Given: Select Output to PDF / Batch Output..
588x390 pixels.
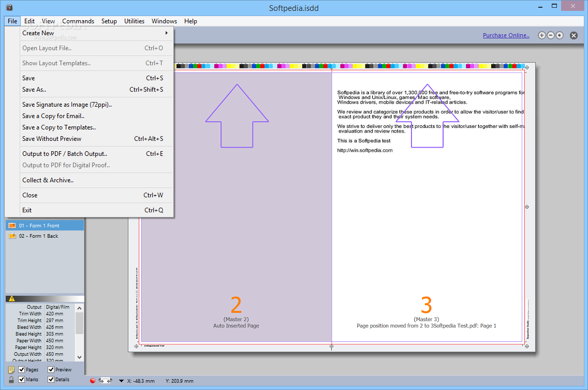Looking at the screenshot, I should (89, 153).
